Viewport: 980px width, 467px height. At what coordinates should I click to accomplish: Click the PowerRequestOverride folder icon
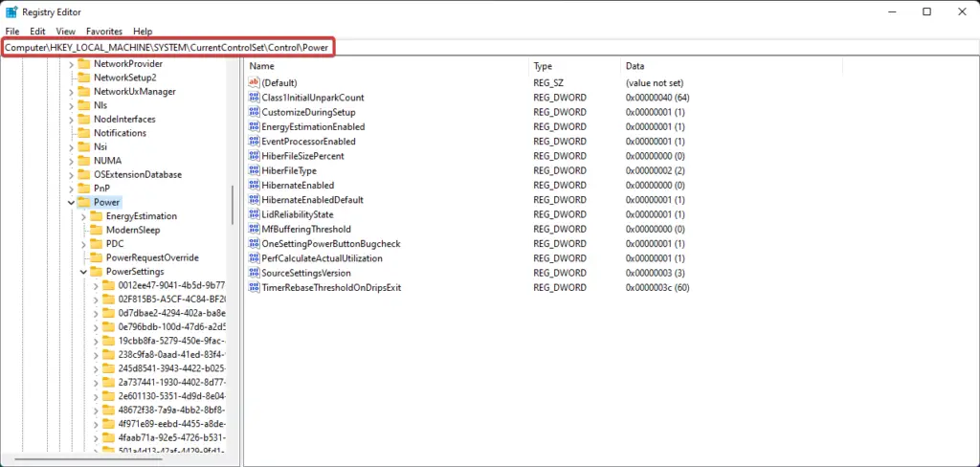click(96, 257)
